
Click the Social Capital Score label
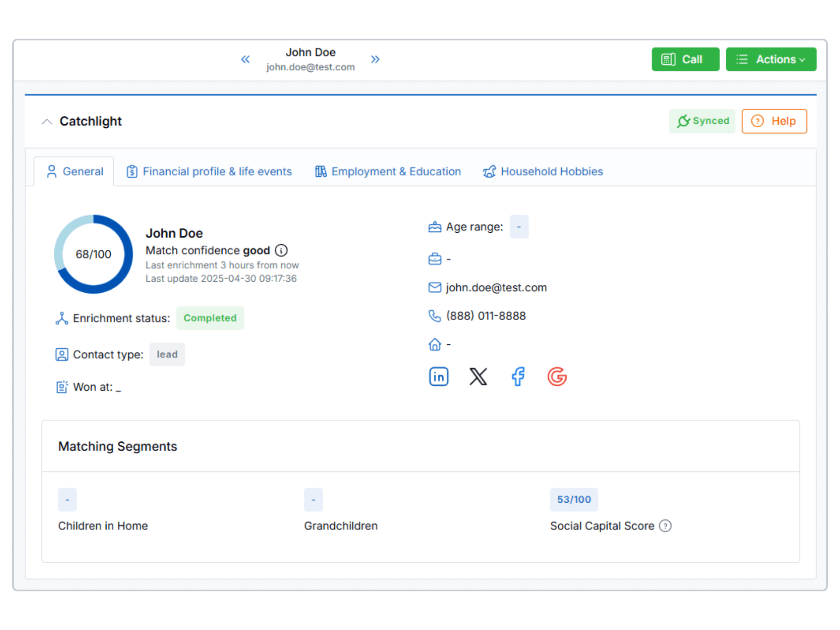602,525
